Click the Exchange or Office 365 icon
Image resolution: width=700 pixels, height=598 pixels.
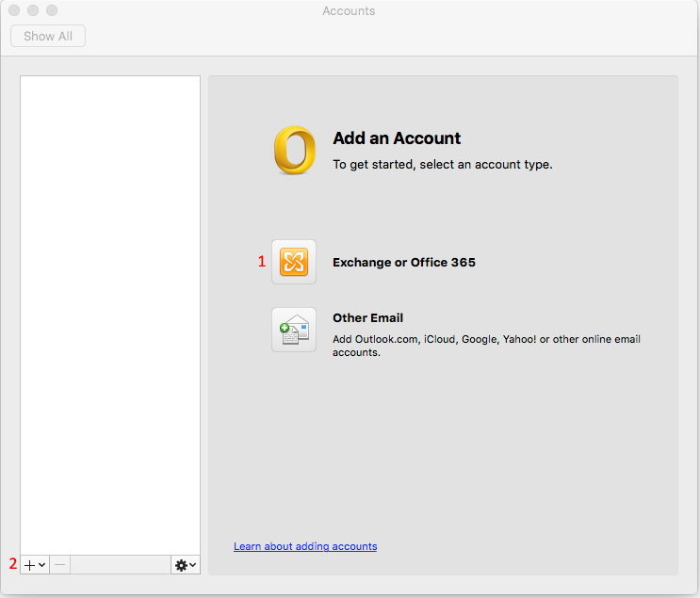coord(294,262)
